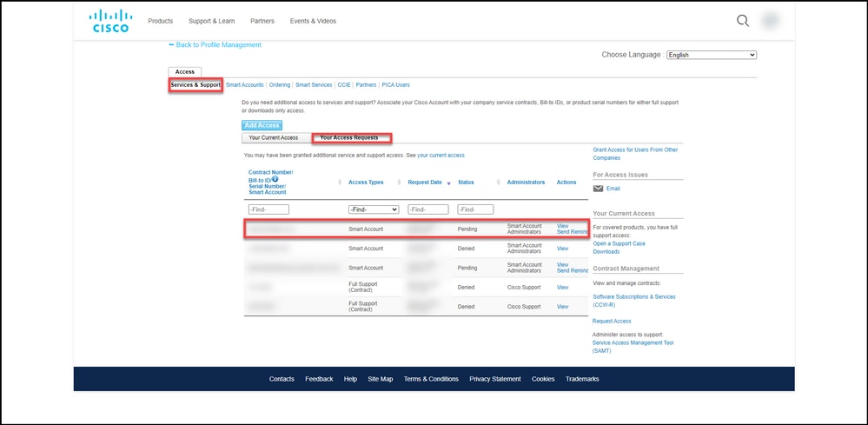Switch to the Smart Services sub-tab
This screenshot has width=868, height=425.
314,85
